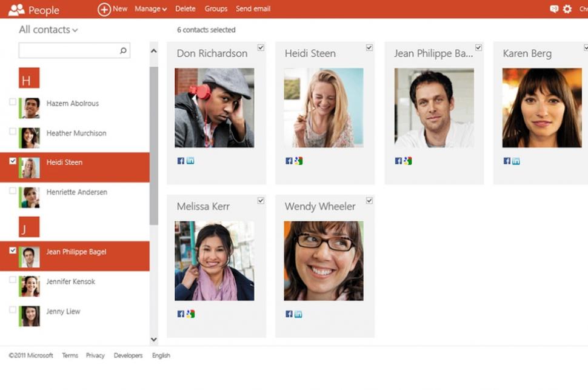Image resolution: width=588 pixels, height=390 pixels.
Task: Click Groups in the top bar
Action: 216,9
